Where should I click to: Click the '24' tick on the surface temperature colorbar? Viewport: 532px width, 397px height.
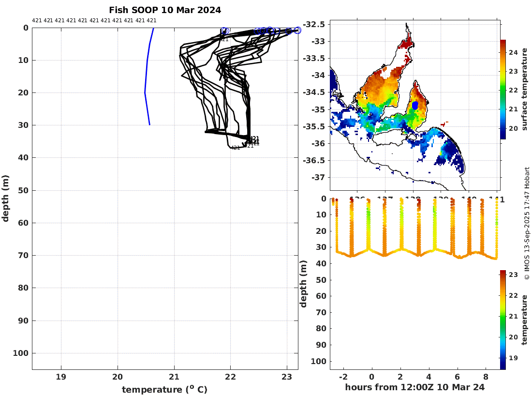513,52
